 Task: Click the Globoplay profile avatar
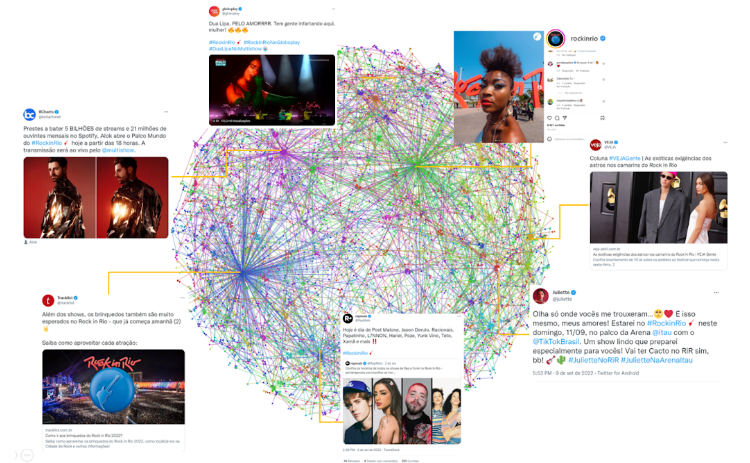tap(214, 11)
